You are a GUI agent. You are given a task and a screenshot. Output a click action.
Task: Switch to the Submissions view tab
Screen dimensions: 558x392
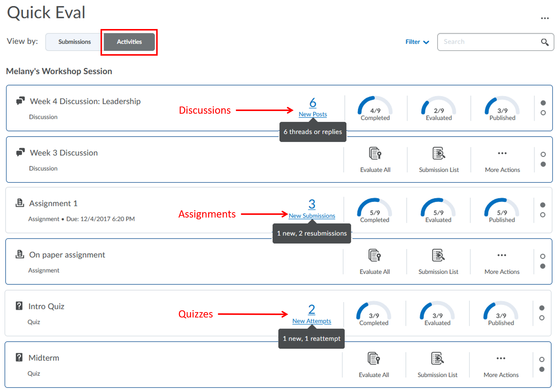[x=74, y=42]
